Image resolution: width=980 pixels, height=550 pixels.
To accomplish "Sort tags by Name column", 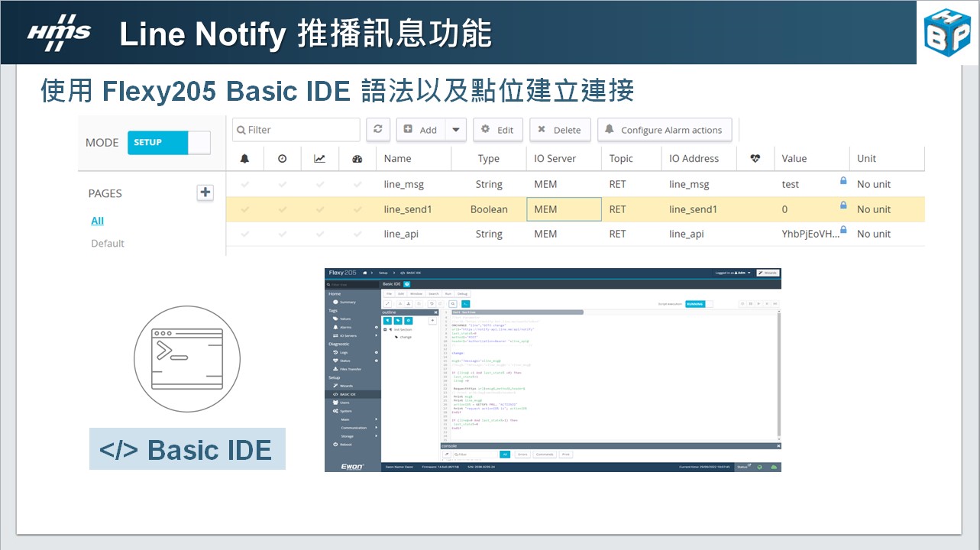I will [397, 159].
